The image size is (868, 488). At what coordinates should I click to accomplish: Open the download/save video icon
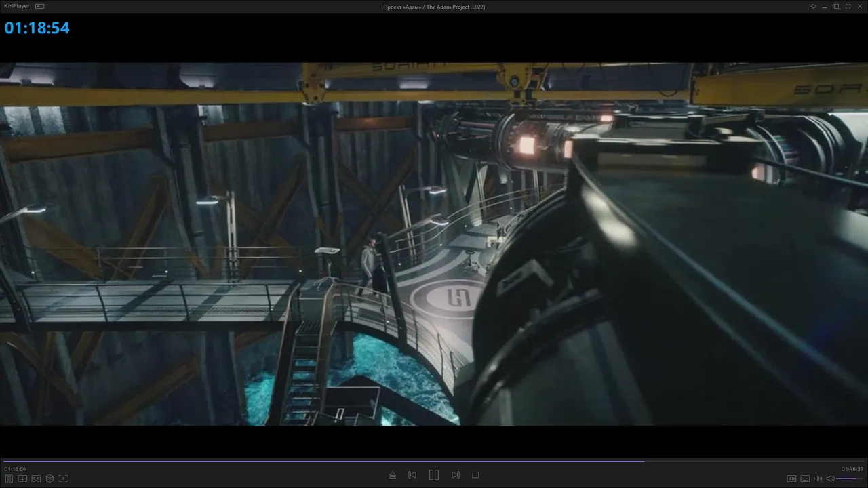(22, 479)
